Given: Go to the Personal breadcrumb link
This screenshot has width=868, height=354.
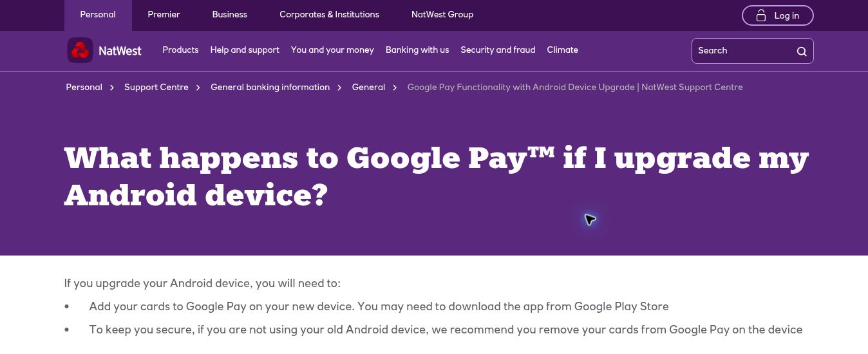Looking at the screenshot, I should [x=84, y=87].
